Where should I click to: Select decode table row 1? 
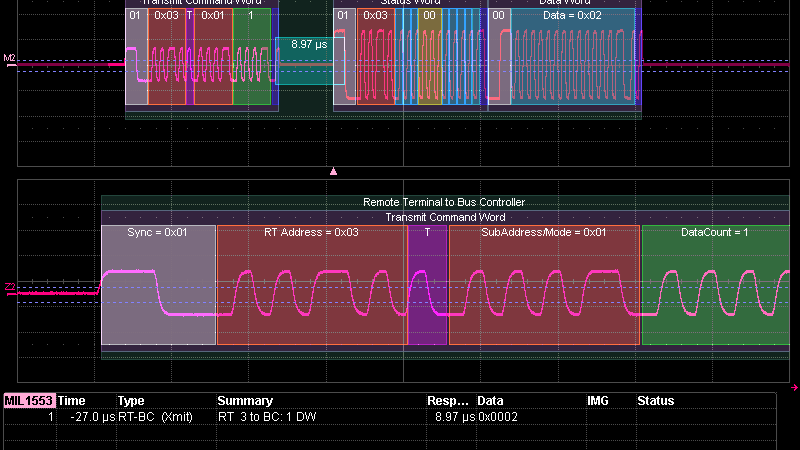(390, 417)
